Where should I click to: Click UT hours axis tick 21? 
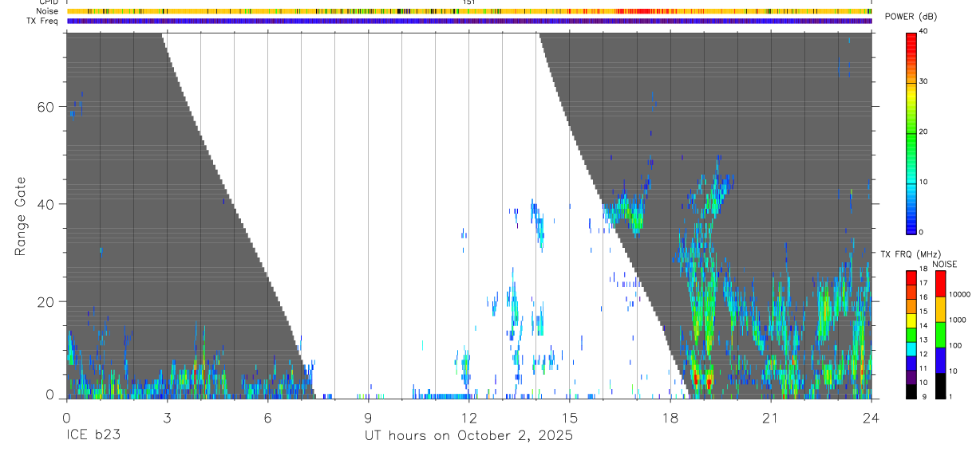coord(770,418)
